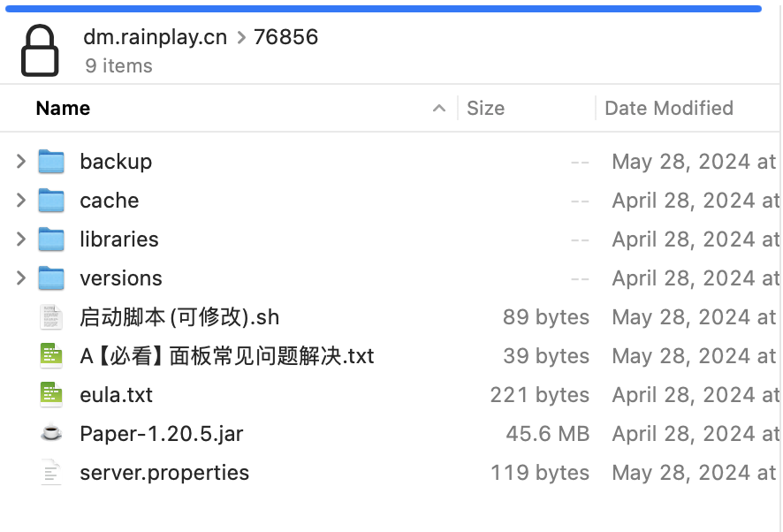Click the server.properties file icon
783x532 pixels.
[x=51, y=472]
